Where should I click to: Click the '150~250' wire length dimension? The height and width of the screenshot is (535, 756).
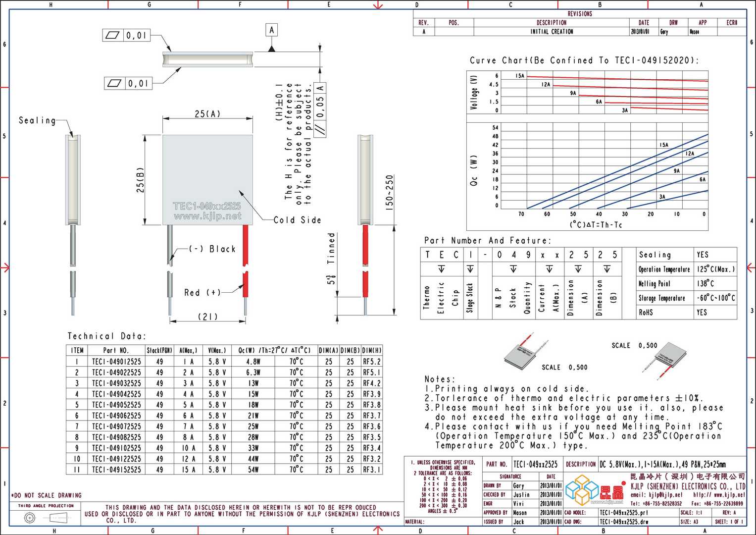click(390, 193)
